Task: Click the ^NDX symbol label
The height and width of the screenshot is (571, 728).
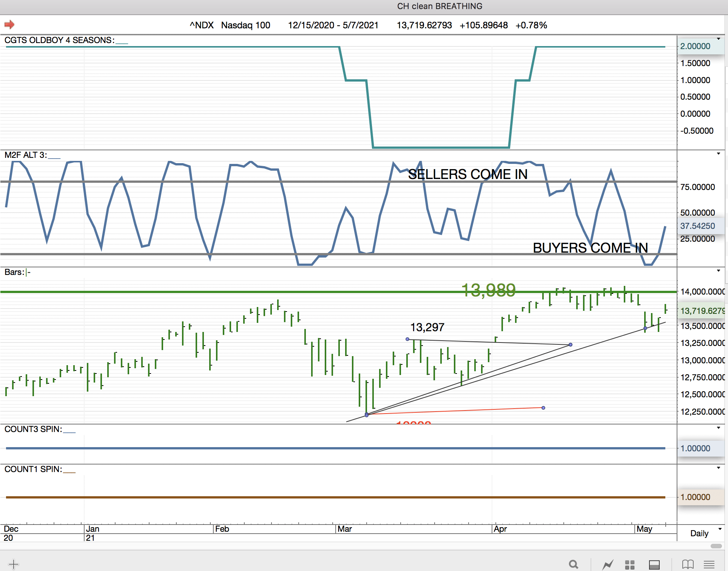Action: pos(202,25)
